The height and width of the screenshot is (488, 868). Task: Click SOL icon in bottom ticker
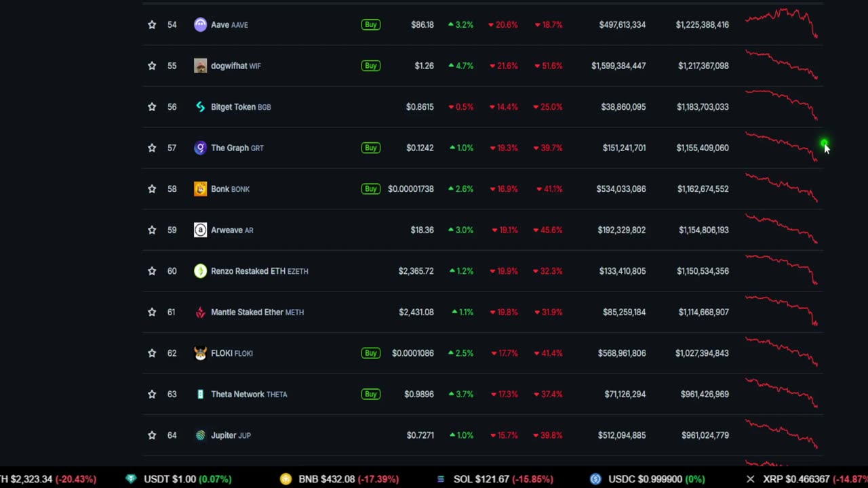441,479
